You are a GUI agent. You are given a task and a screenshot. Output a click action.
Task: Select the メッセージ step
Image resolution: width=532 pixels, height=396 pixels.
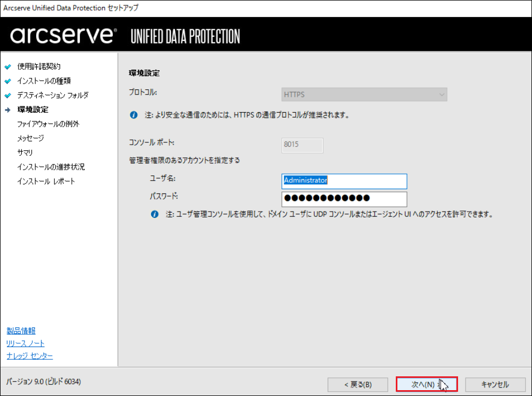coord(30,138)
